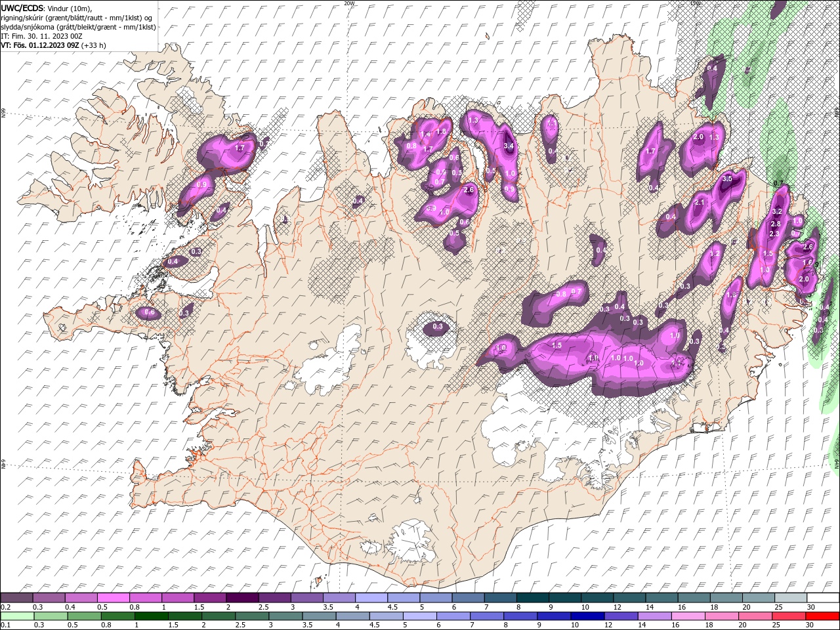Click the light pink 16–18 swatch in bottom legend row

pyautogui.click(x=688, y=616)
